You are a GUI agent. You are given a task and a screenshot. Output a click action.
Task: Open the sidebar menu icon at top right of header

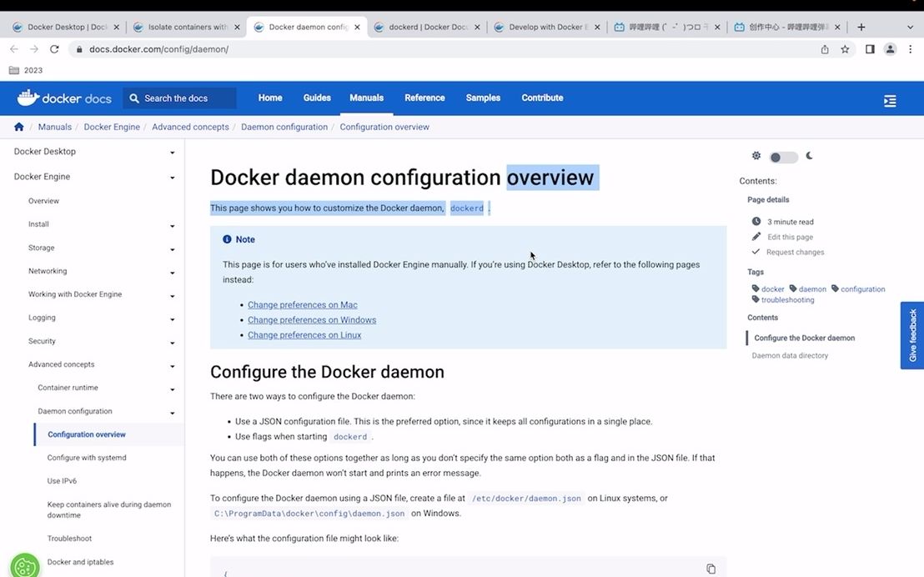pyautogui.click(x=889, y=100)
